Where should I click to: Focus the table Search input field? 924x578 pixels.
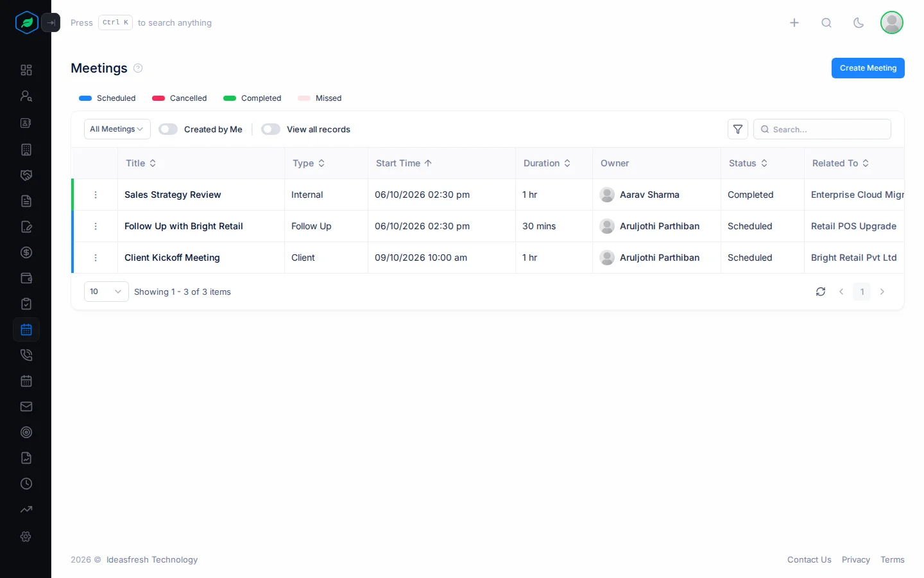point(822,129)
